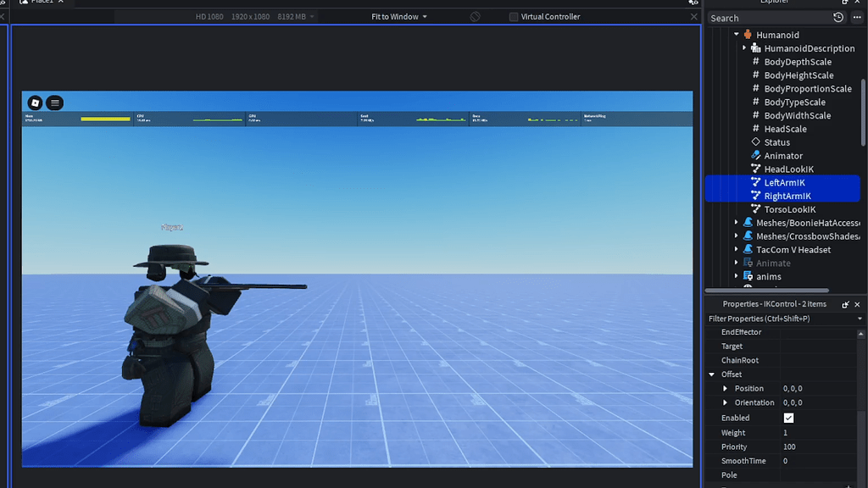Click the BodyProportionScale number value icon
The image size is (868, 488).
pos(755,88)
